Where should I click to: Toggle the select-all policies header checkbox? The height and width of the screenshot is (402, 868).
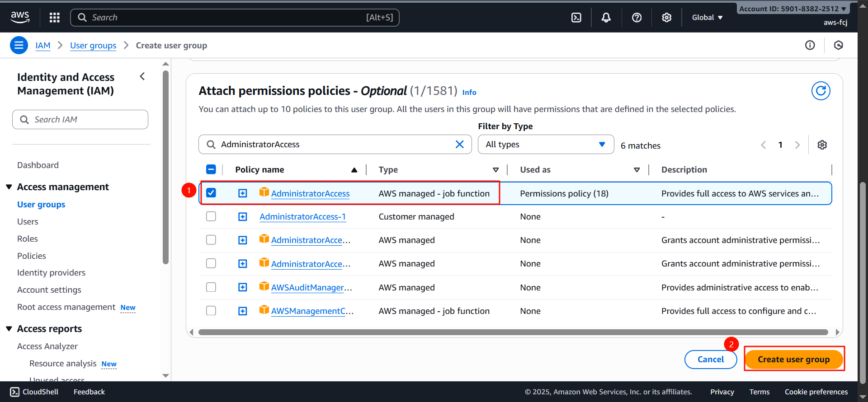211,169
